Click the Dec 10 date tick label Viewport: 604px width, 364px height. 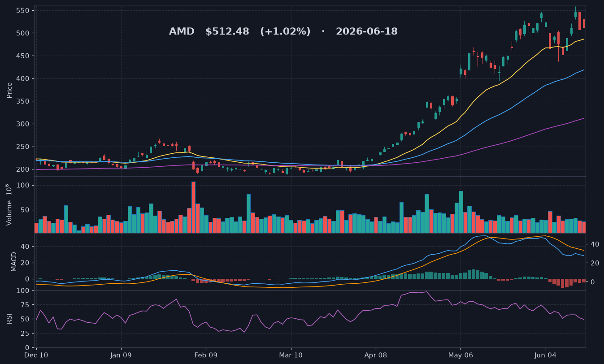click(36, 355)
